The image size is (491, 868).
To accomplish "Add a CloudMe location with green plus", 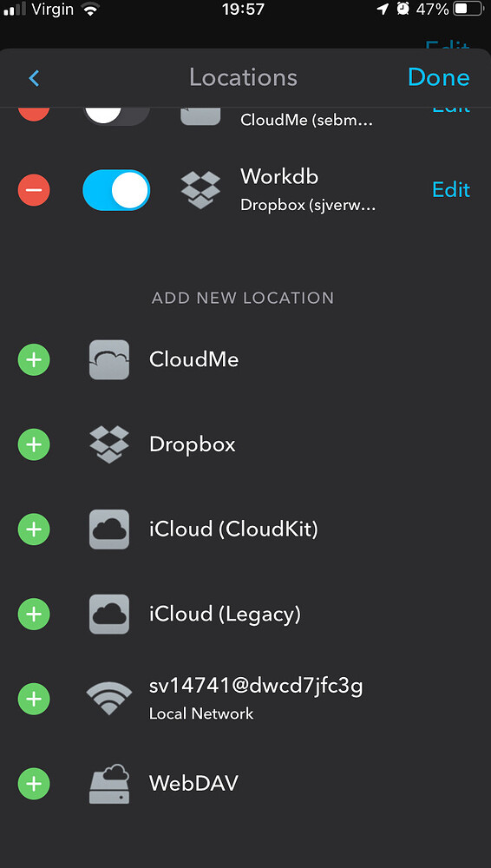I will point(34,360).
